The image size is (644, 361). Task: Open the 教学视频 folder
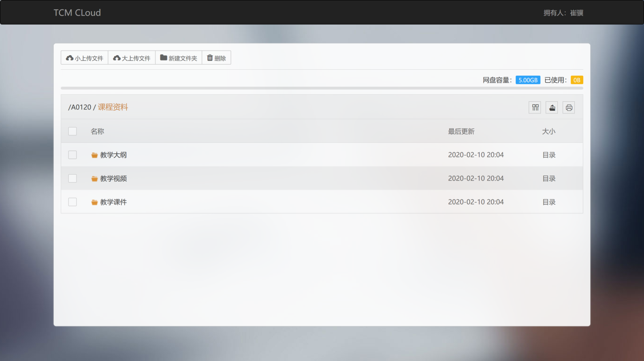pyautogui.click(x=114, y=178)
